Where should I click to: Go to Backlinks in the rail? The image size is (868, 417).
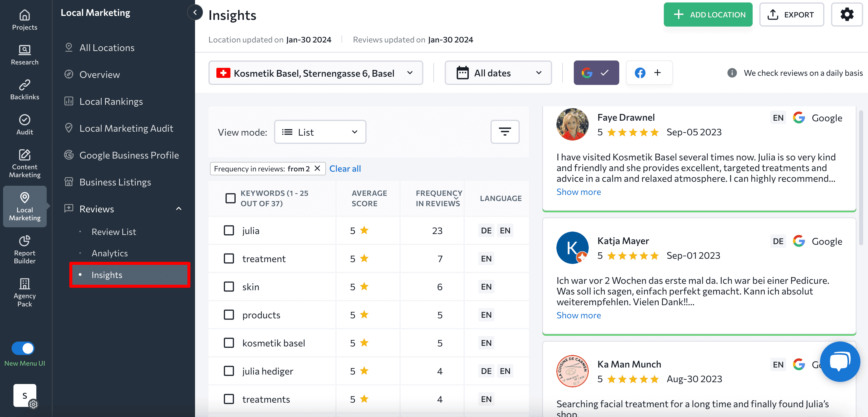[25, 90]
